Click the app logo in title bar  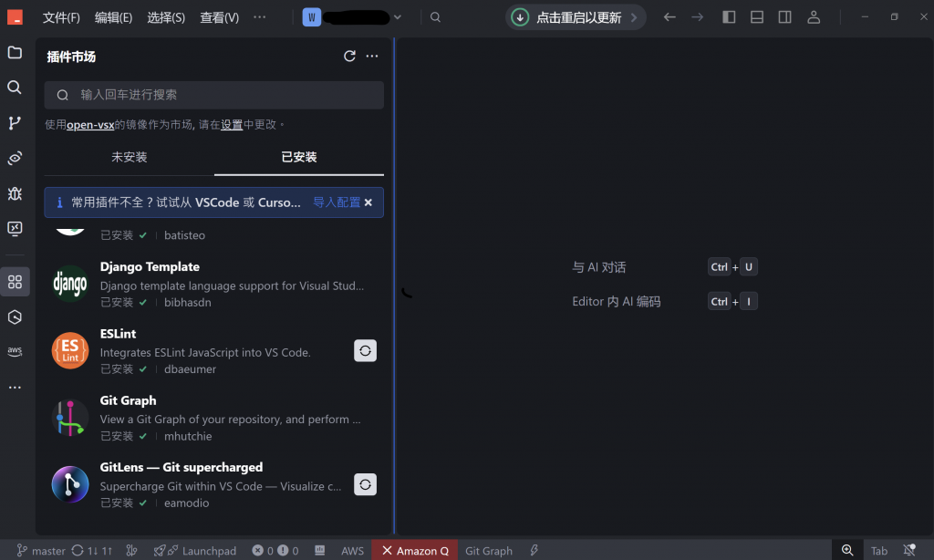coord(15,17)
